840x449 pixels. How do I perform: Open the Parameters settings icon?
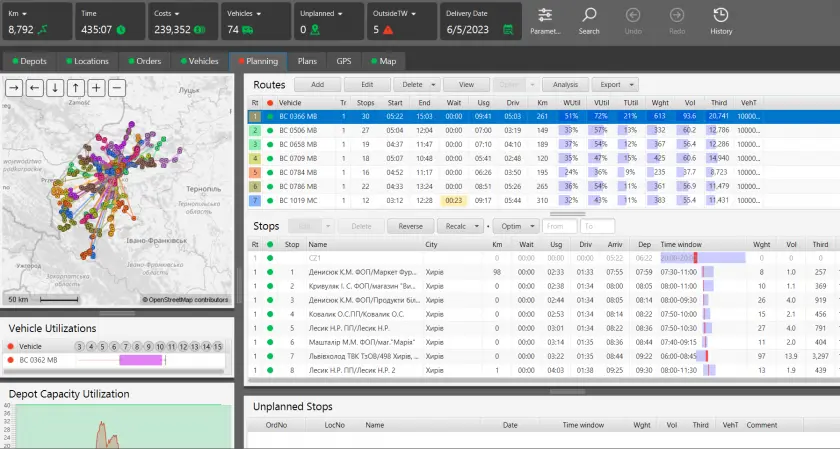click(545, 16)
